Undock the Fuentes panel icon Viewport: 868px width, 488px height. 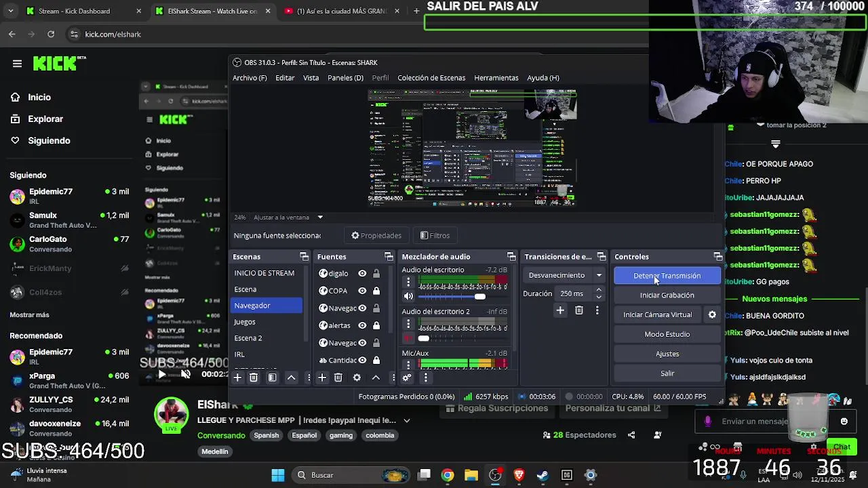click(x=389, y=256)
